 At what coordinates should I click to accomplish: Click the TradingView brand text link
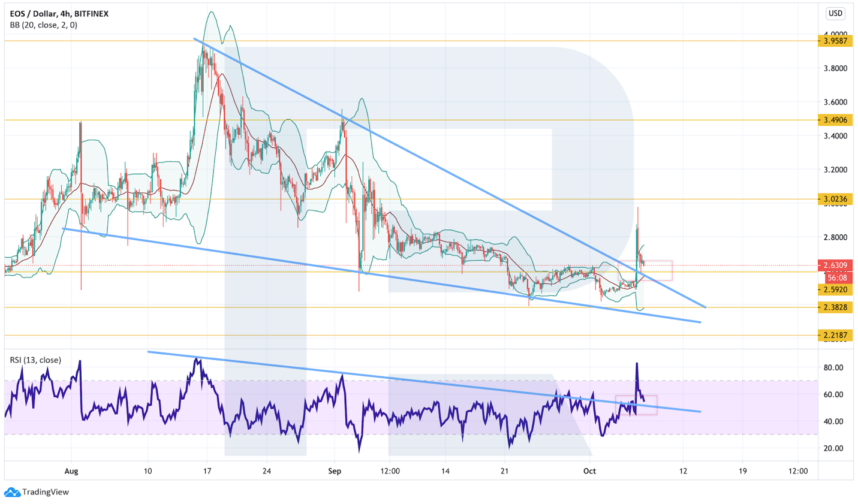[x=46, y=492]
